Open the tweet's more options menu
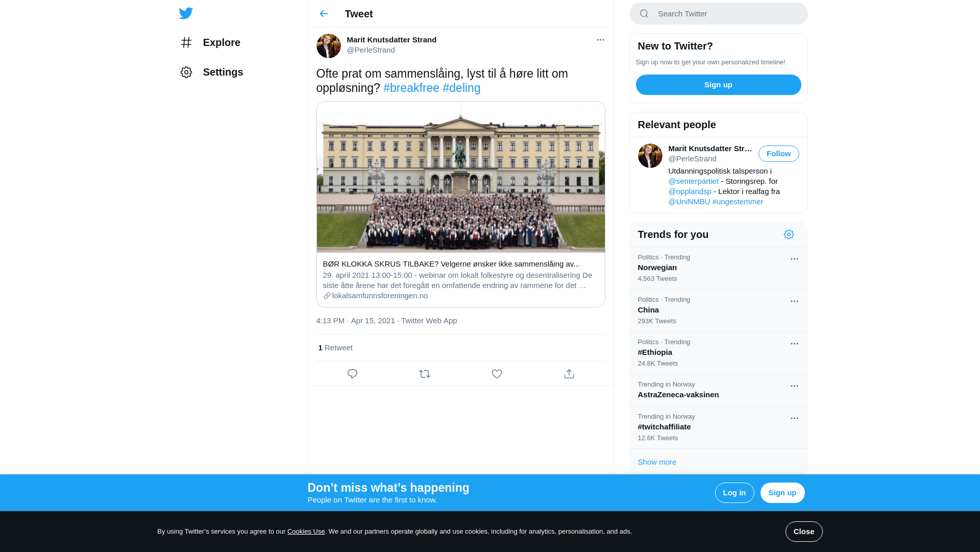The image size is (980, 552). pyautogui.click(x=600, y=40)
